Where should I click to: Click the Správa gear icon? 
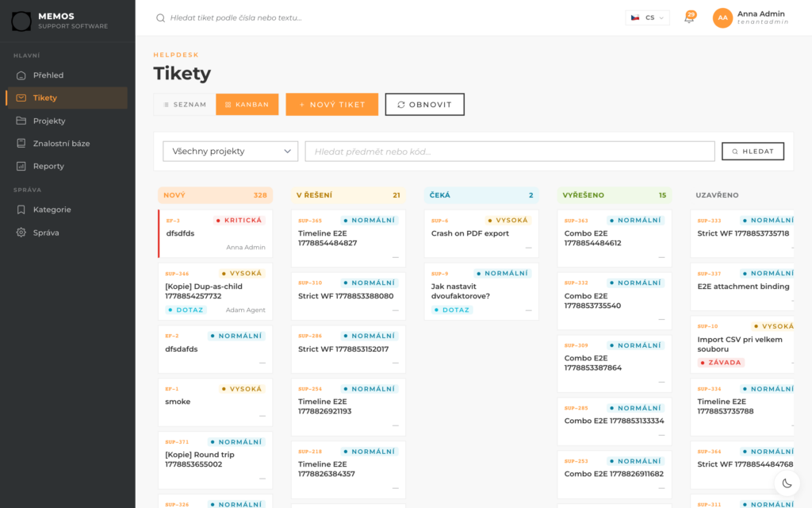tap(21, 233)
